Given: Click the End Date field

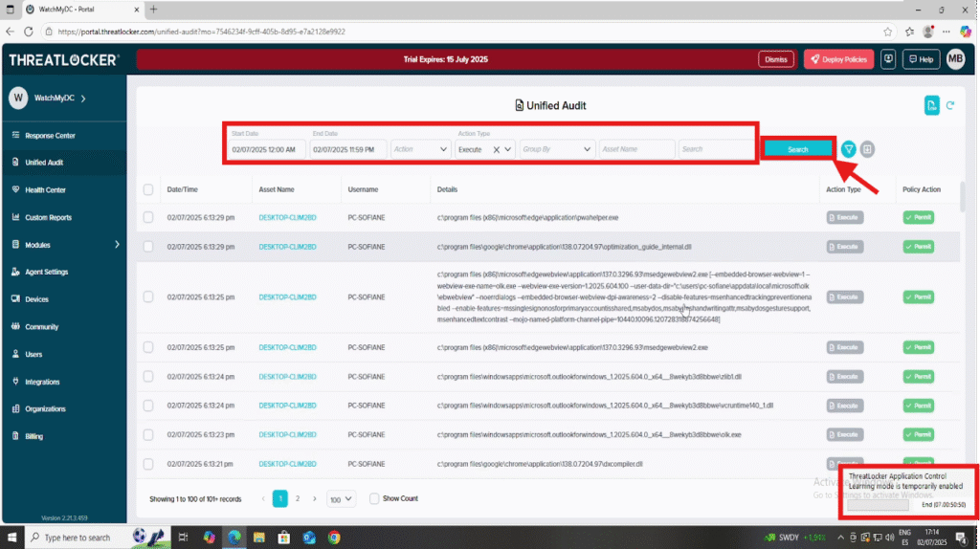Looking at the screenshot, I should pyautogui.click(x=347, y=149).
